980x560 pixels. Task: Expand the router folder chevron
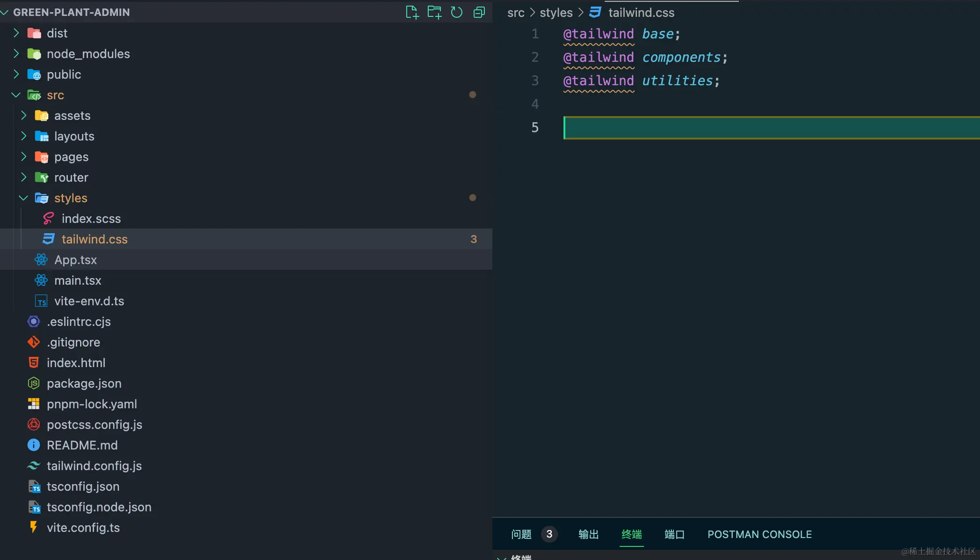pos(23,177)
